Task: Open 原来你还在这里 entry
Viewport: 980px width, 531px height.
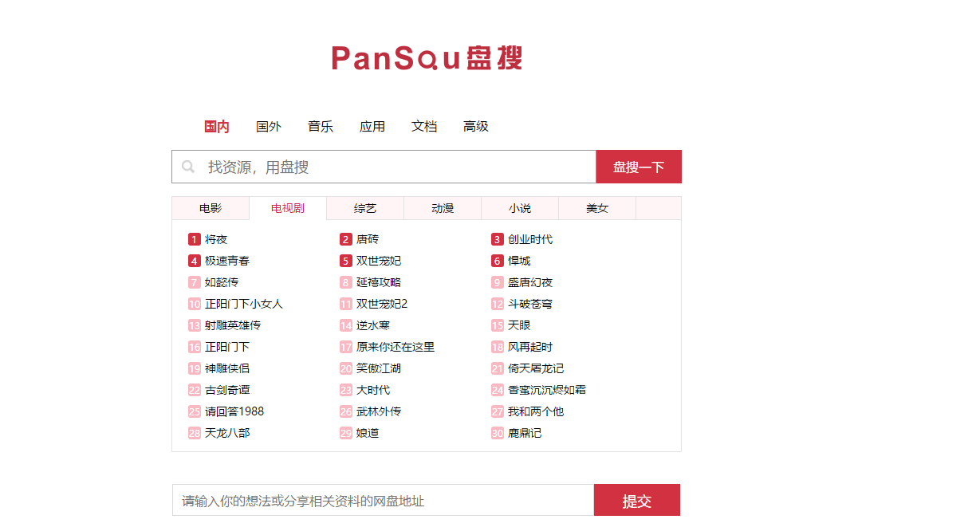Action: (396, 347)
